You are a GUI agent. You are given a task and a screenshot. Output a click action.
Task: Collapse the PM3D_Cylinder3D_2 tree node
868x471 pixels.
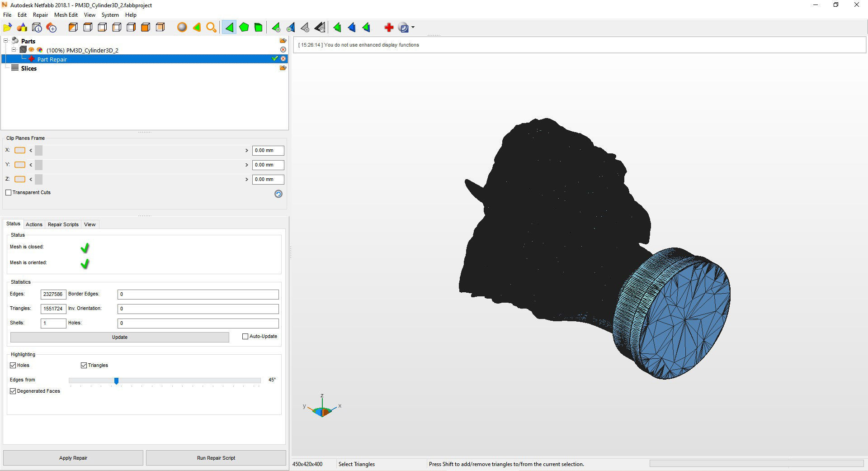coord(14,50)
